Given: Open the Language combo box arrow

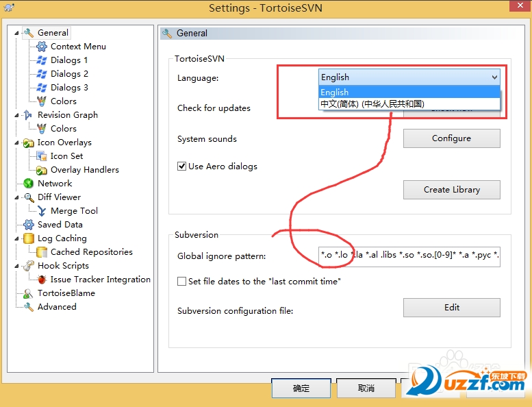Looking at the screenshot, I should [x=494, y=77].
